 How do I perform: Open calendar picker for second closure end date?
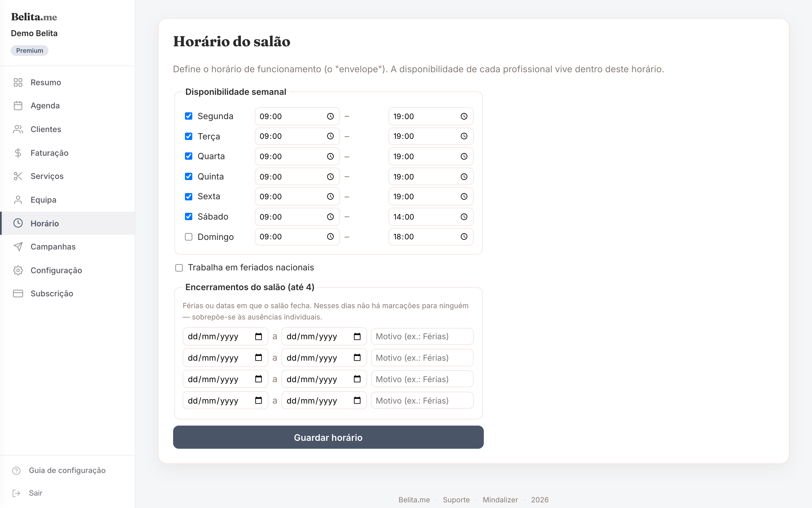tap(357, 358)
